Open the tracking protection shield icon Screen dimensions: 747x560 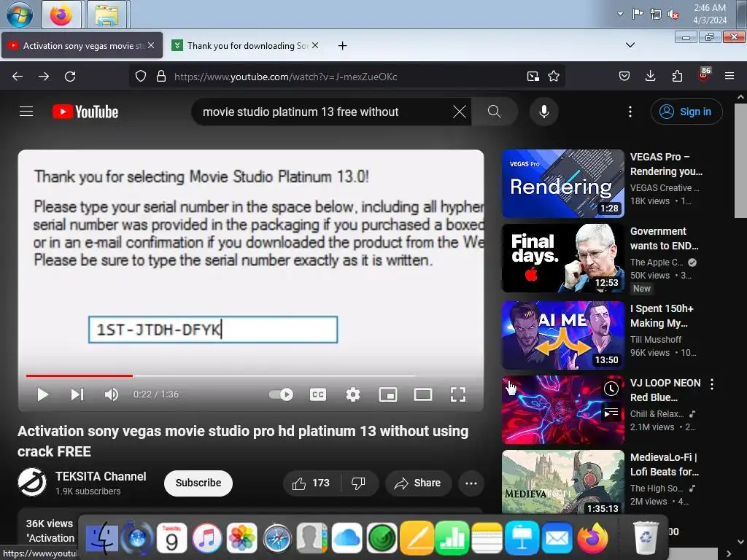point(141,76)
